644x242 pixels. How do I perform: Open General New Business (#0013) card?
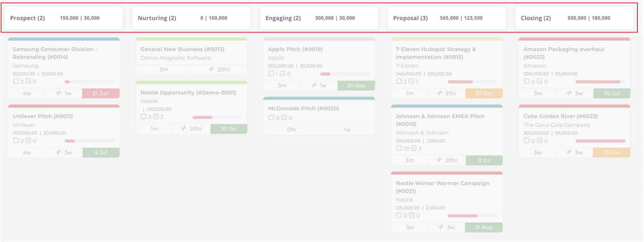[x=182, y=49]
